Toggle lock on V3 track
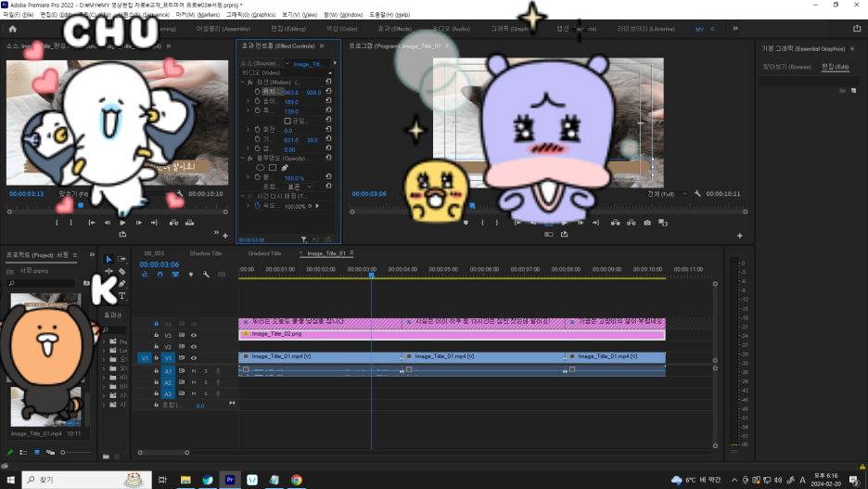 156,336
